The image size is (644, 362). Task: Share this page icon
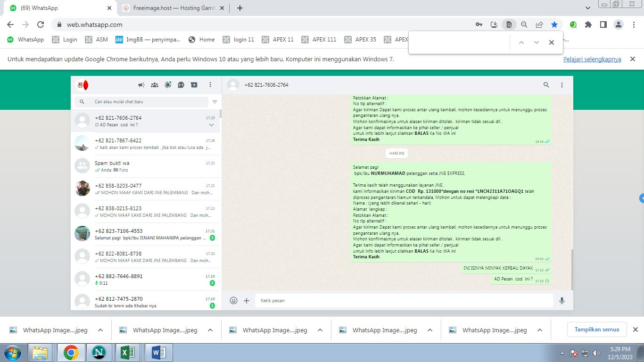pyautogui.click(x=539, y=25)
